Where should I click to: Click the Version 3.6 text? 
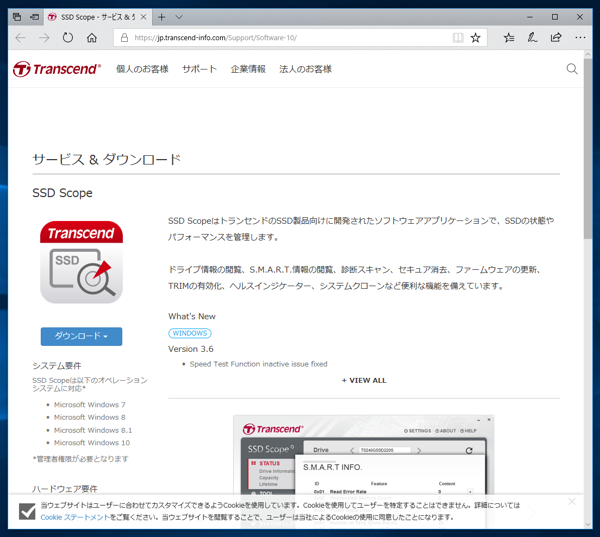191,349
